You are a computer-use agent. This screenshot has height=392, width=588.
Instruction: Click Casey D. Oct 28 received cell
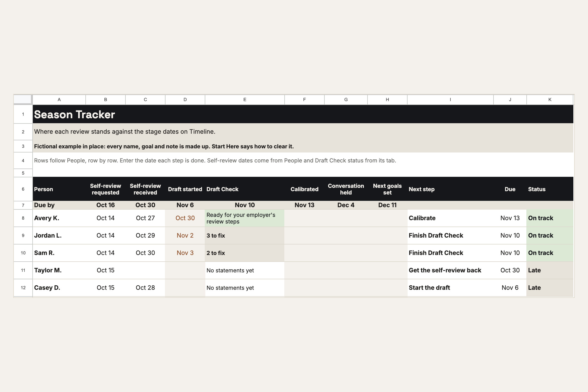(x=145, y=288)
